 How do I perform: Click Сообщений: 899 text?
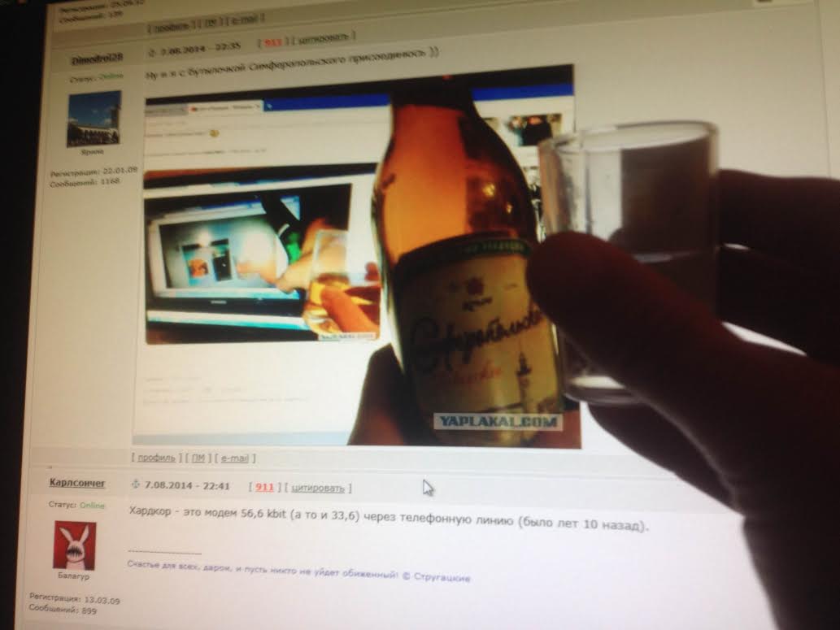[x=63, y=609]
